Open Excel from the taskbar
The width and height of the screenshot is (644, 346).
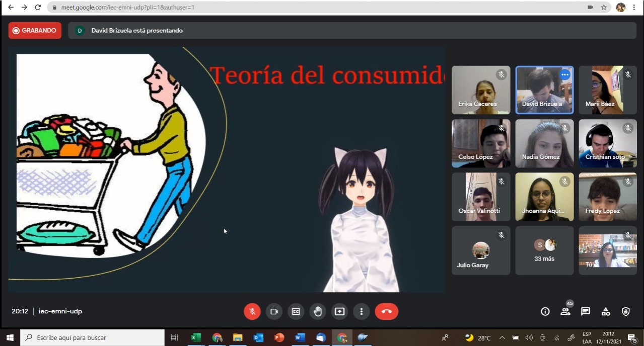(x=196, y=337)
